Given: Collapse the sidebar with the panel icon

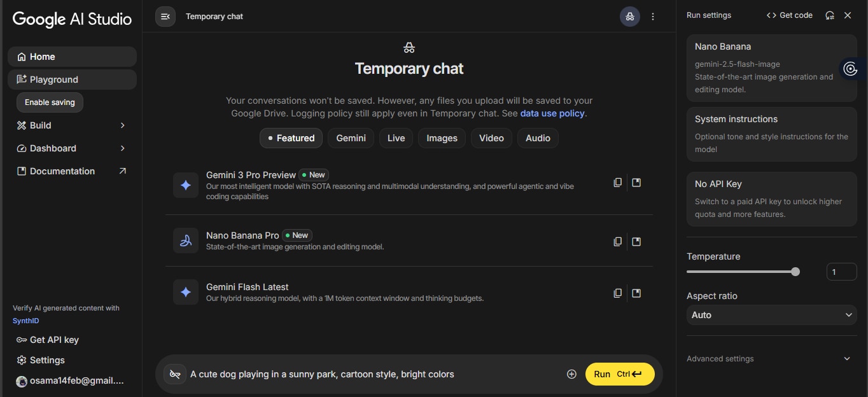Looking at the screenshot, I should tap(165, 17).
